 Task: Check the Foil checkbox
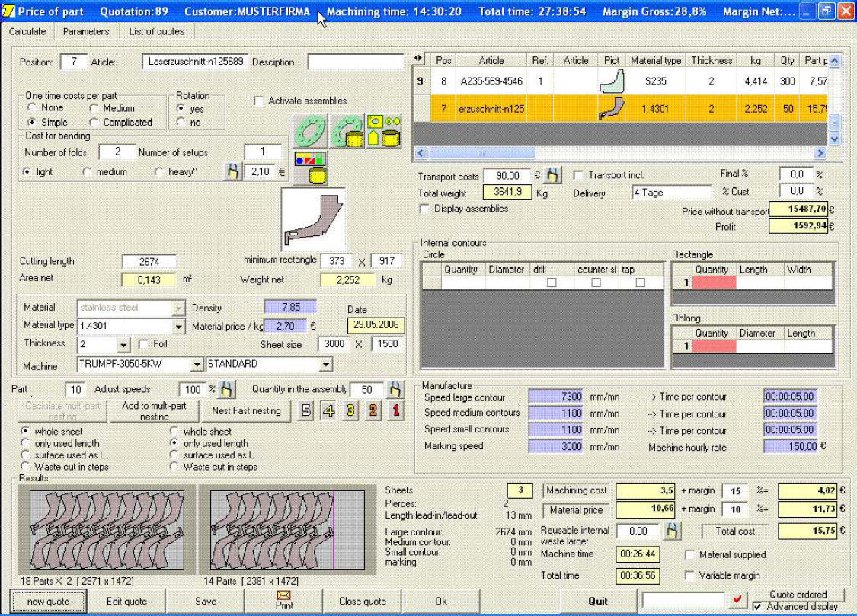(x=143, y=343)
